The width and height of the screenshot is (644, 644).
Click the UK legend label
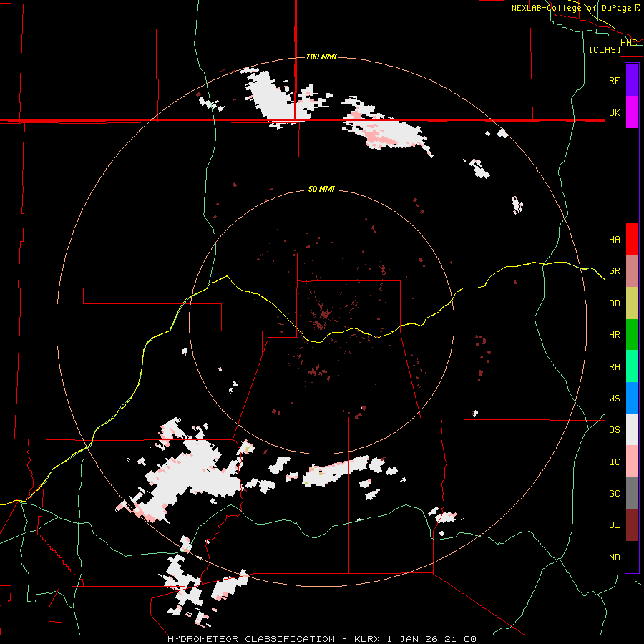(614, 112)
